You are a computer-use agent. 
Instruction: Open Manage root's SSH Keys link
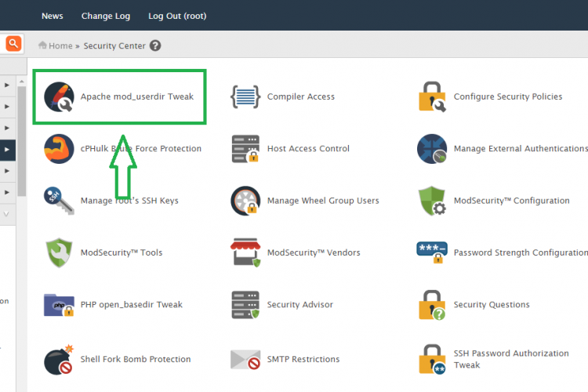[x=129, y=201]
